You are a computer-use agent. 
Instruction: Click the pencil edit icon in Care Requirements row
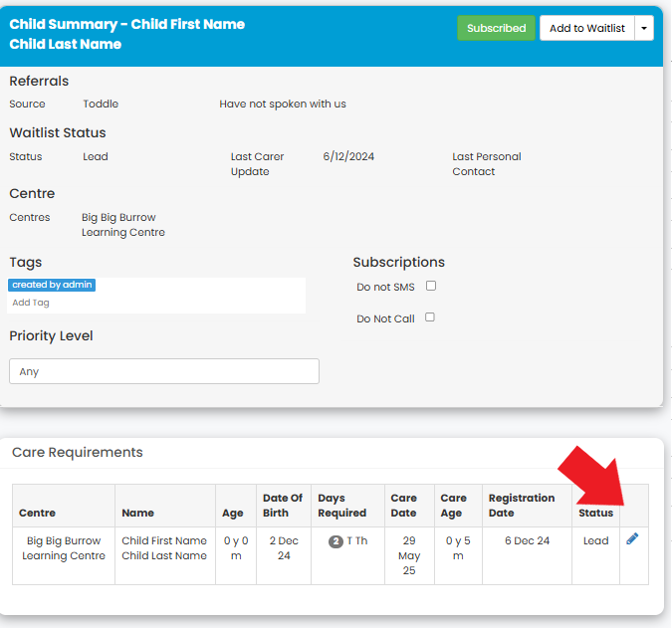632,538
